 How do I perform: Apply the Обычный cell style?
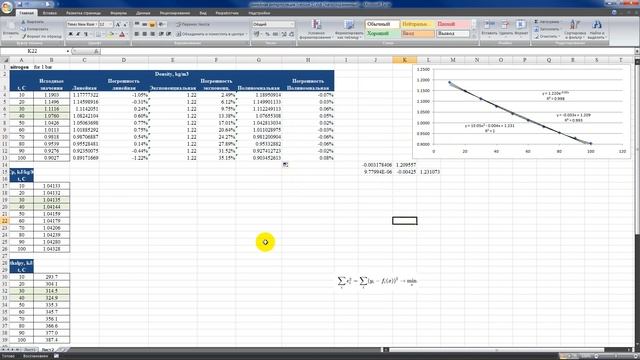pyautogui.click(x=382, y=24)
